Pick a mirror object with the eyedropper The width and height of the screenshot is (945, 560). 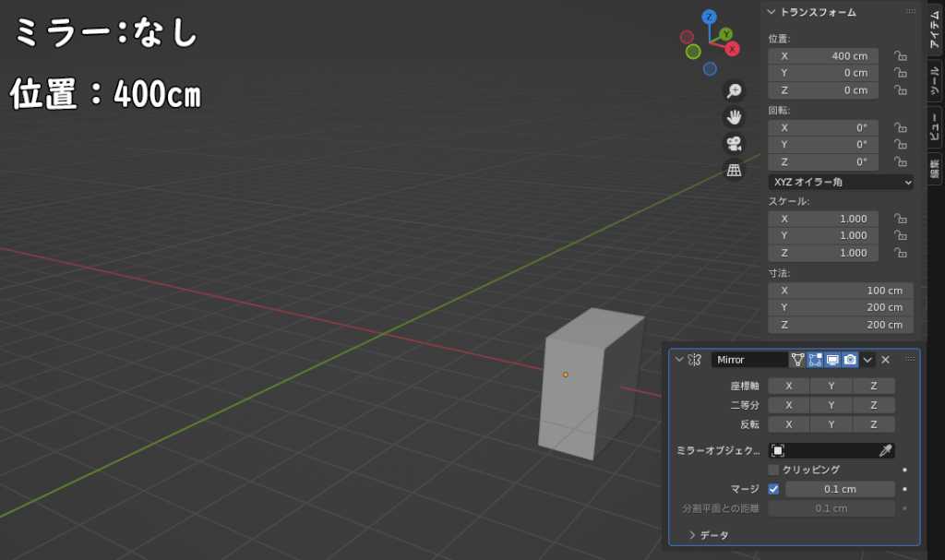tap(885, 450)
